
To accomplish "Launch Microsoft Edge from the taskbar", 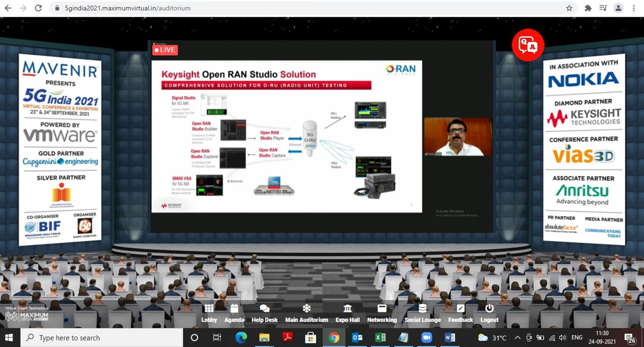I will 241,338.
